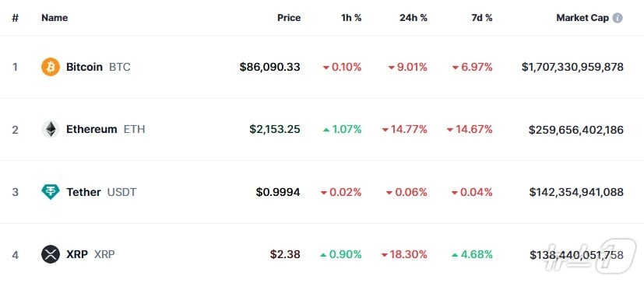Select the XRP name link
Viewport: 644px width, 283px height.
(x=77, y=254)
